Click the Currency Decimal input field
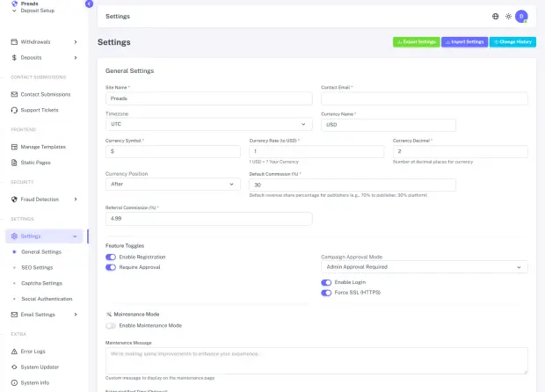 click(x=461, y=151)
